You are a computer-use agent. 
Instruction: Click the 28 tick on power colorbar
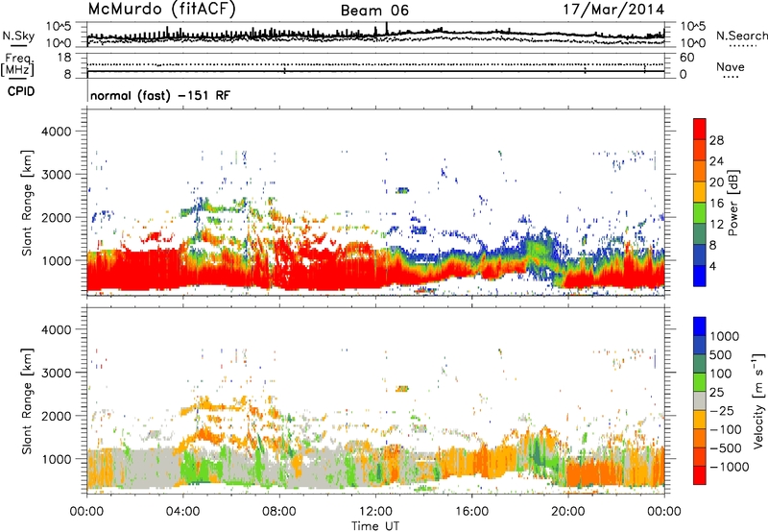pyautogui.click(x=716, y=140)
